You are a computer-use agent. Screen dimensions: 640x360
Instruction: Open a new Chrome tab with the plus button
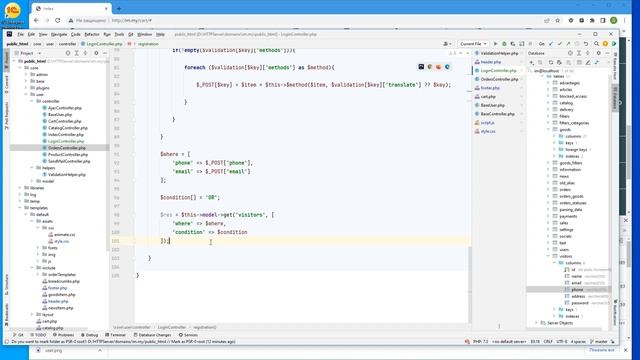(119, 8)
